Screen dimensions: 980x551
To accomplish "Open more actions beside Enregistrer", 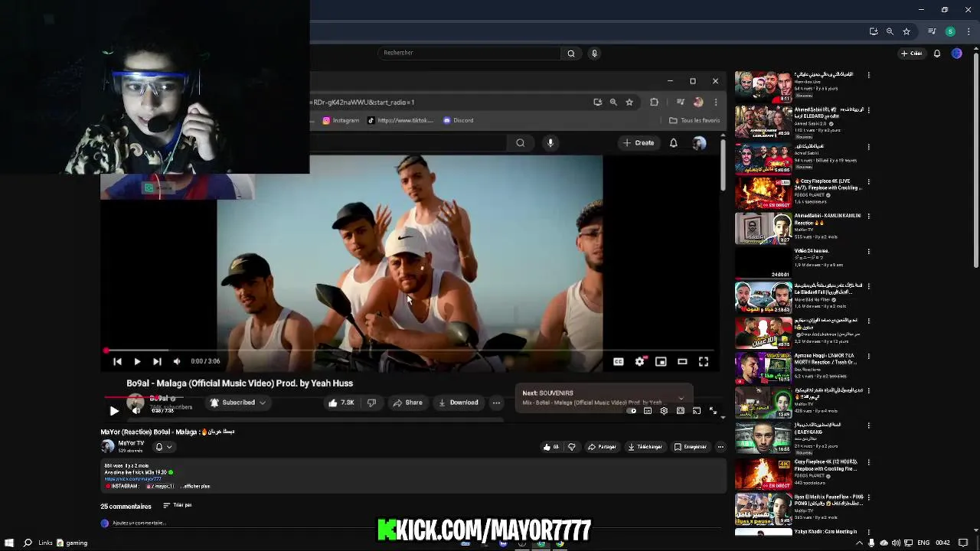I will (x=720, y=447).
